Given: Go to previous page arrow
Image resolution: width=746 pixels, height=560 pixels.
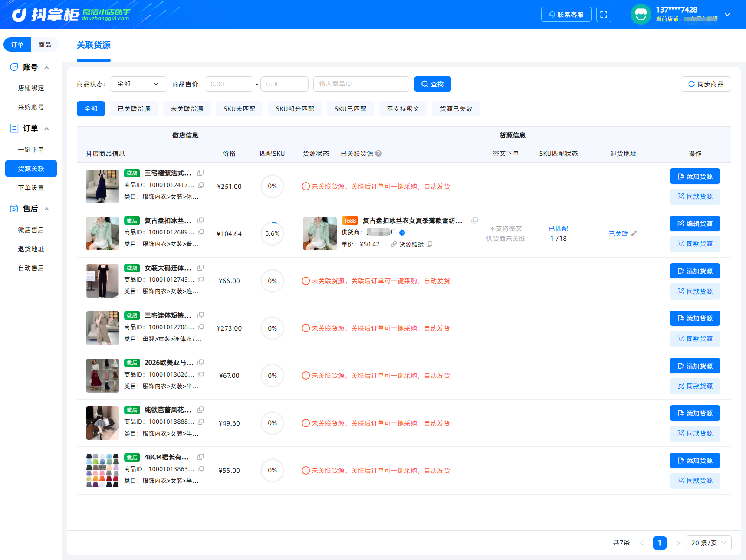Looking at the screenshot, I should coord(641,543).
